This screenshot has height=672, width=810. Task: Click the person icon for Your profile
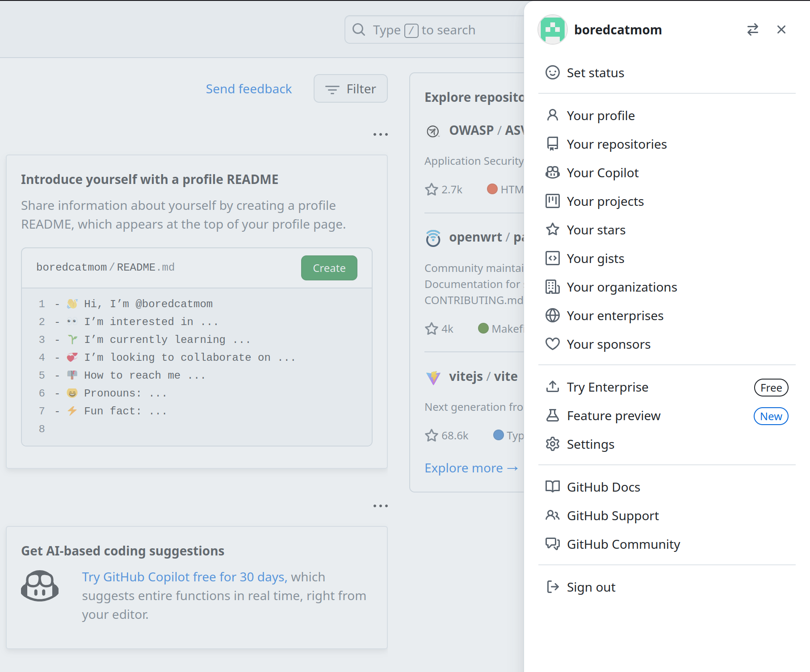[553, 115]
